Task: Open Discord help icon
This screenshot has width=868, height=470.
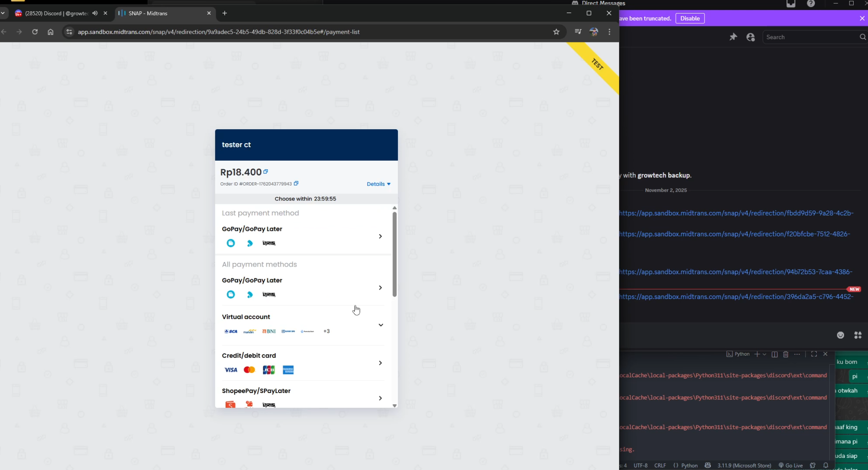Action: [811, 4]
